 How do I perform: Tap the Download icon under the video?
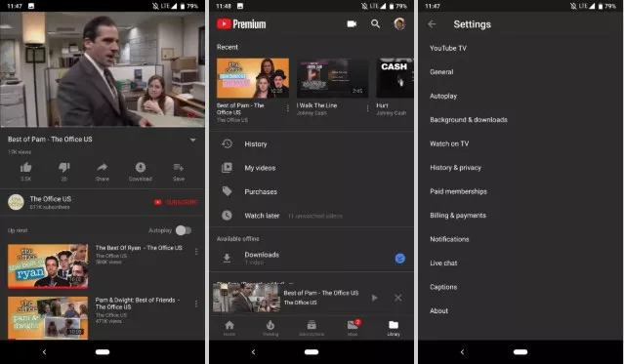(141, 167)
